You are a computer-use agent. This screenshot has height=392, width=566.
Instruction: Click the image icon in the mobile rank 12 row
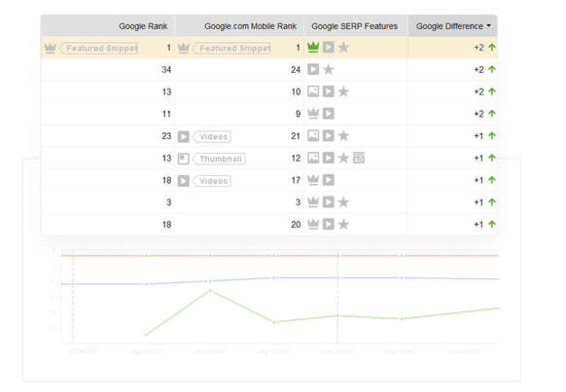coord(313,159)
